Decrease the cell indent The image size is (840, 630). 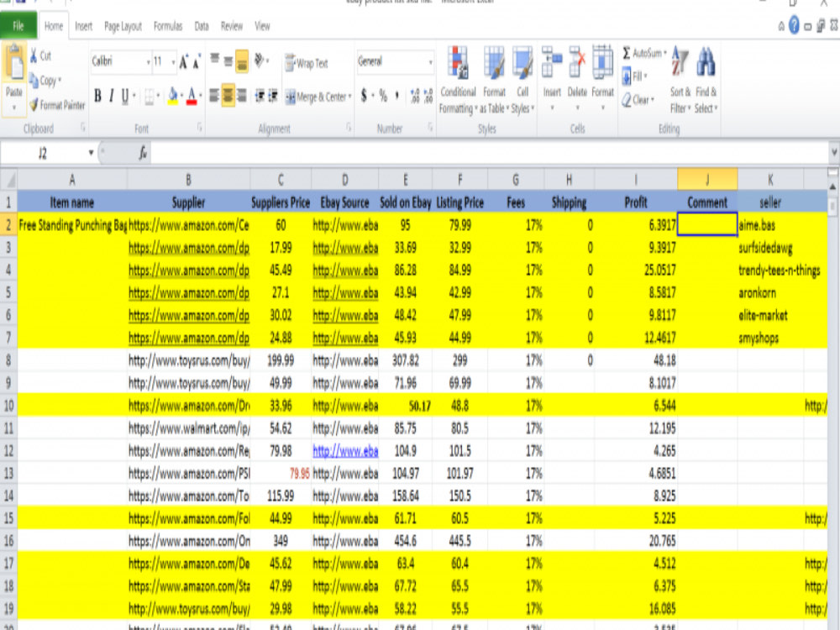tap(260, 97)
